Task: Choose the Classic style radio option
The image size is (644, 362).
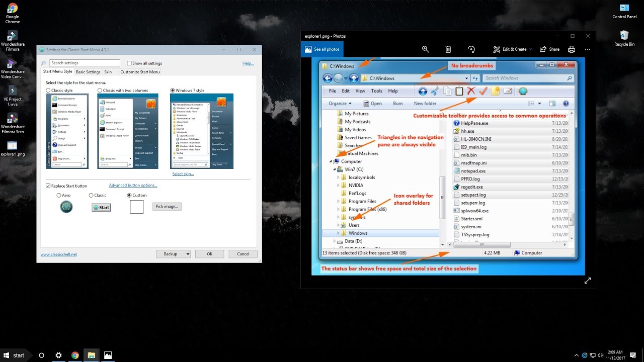Action: tap(48, 90)
